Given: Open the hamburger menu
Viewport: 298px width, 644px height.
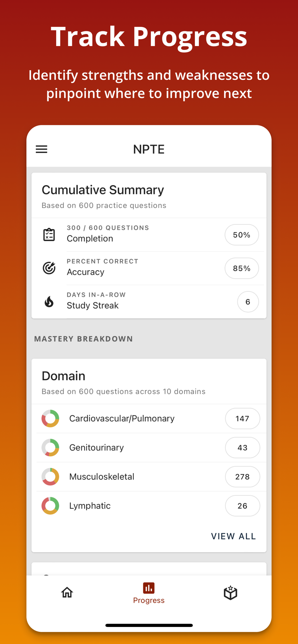Looking at the screenshot, I should tap(42, 149).
